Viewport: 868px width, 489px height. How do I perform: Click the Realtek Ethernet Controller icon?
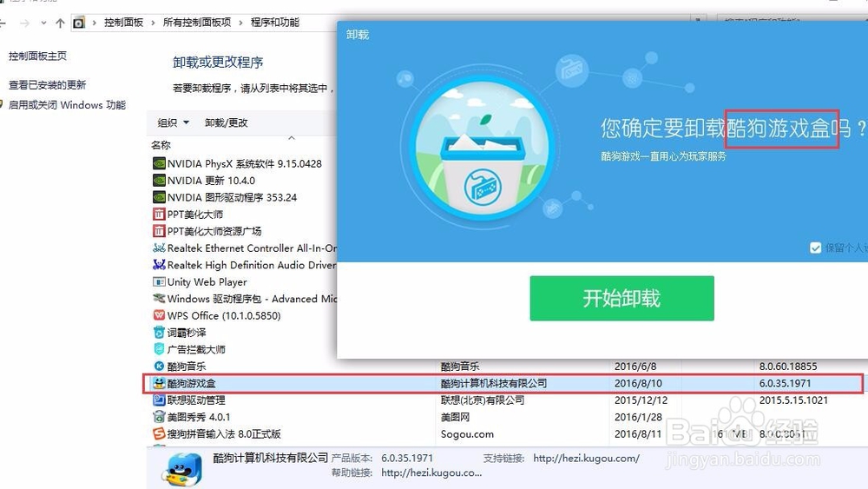[159, 248]
